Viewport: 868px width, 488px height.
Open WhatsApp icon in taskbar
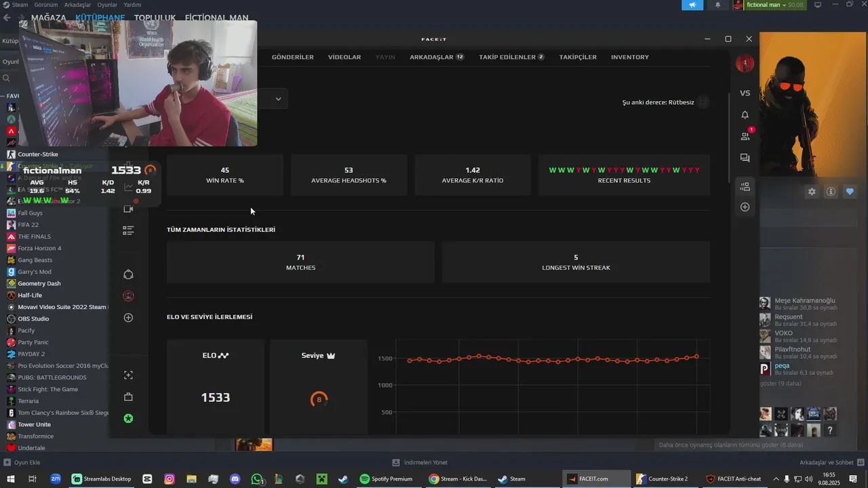point(257,479)
